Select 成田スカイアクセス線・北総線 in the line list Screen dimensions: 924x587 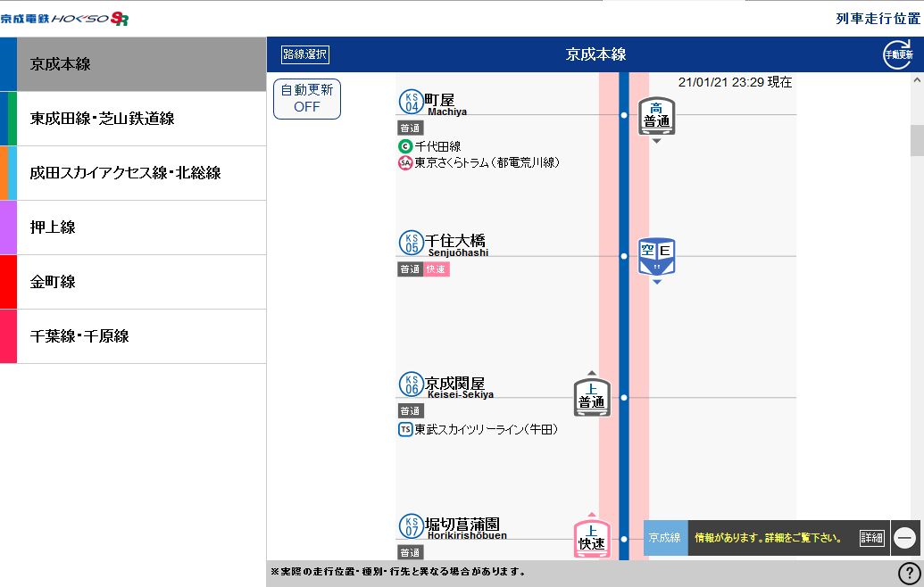(x=133, y=173)
